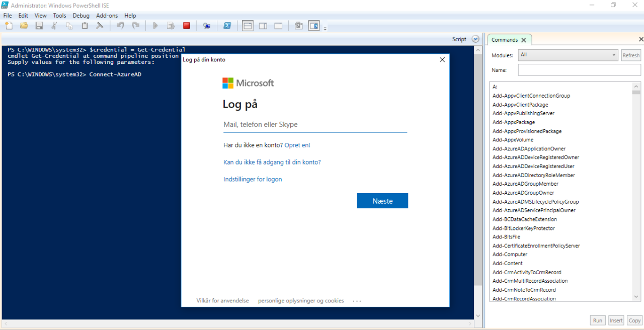Open the Add-ons menu
Viewport: 644px width, 330px height.
click(107, 16)
